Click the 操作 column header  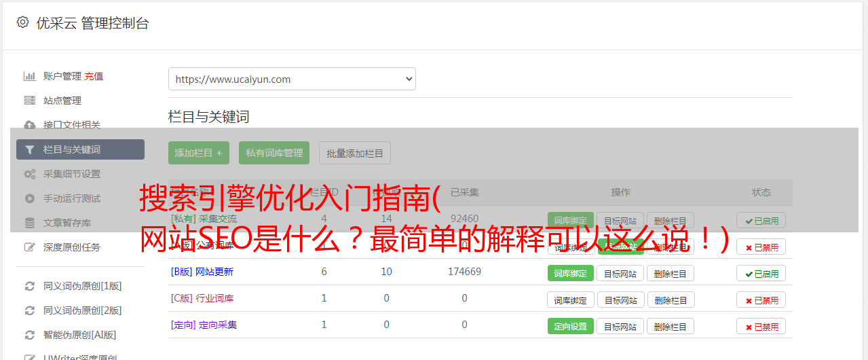tap(620, 192)
